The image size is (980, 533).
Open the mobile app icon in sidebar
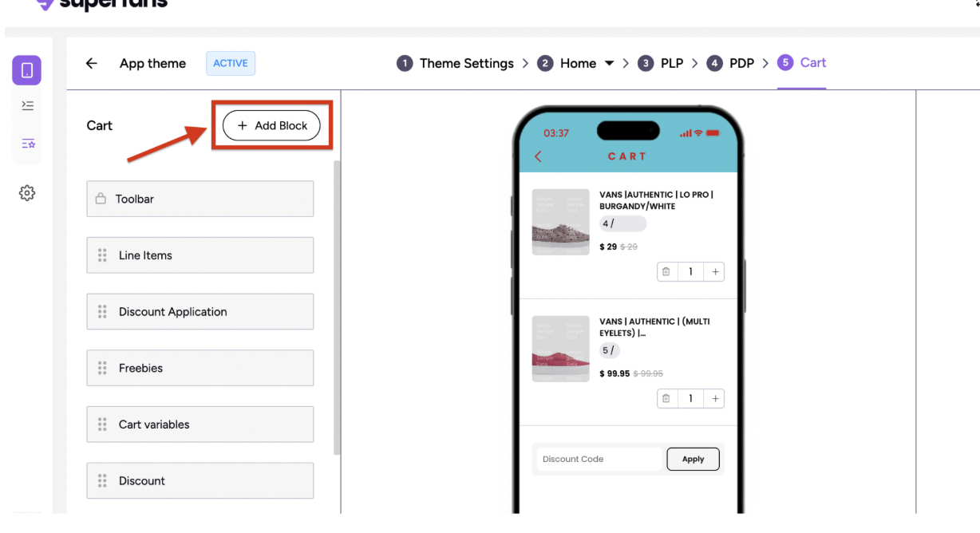click(26, 70)
